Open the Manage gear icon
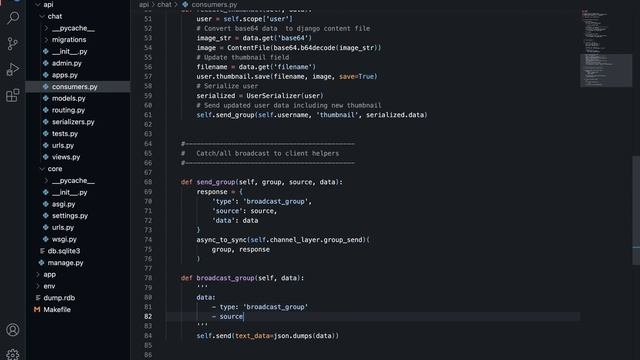The width and height of the screenshot is (640, 360). point(13,354)
